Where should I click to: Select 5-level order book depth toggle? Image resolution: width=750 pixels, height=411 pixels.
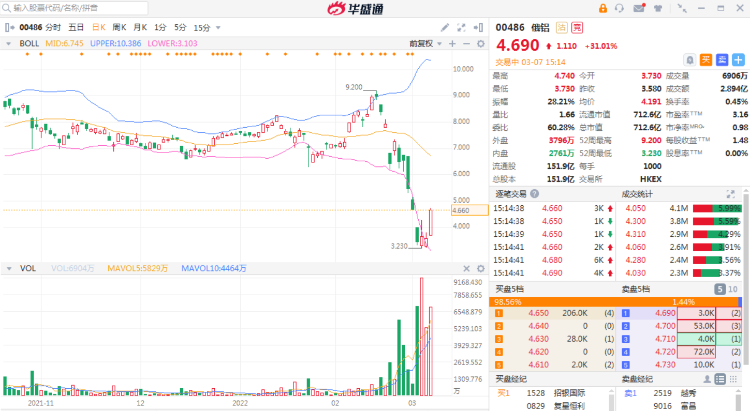pyautogui.click(x=719, y=289)
